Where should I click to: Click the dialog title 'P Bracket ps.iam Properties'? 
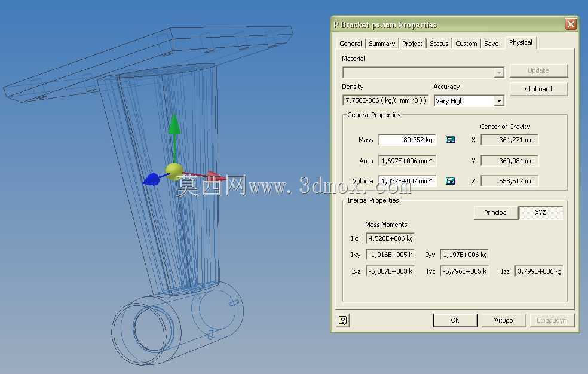(x=385, y=24)
